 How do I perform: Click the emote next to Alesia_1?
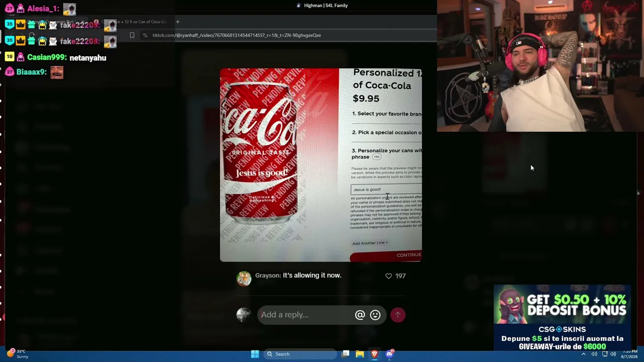(69, 9)
